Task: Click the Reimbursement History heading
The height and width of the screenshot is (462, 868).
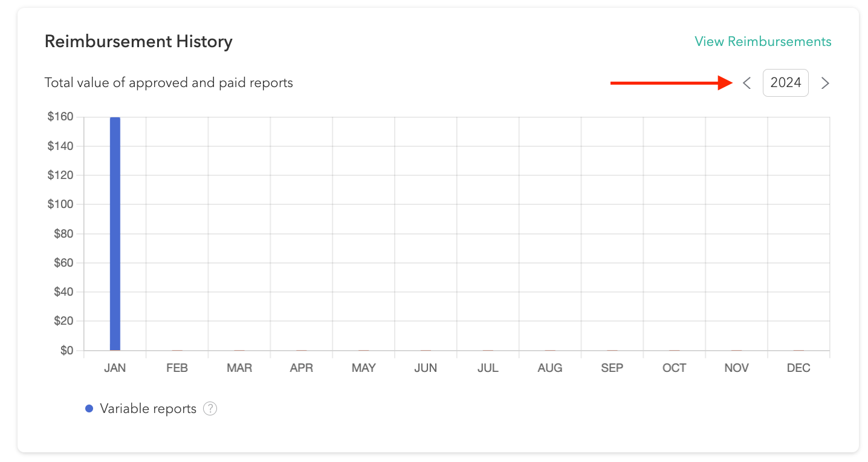Action: tap(138, 42)
